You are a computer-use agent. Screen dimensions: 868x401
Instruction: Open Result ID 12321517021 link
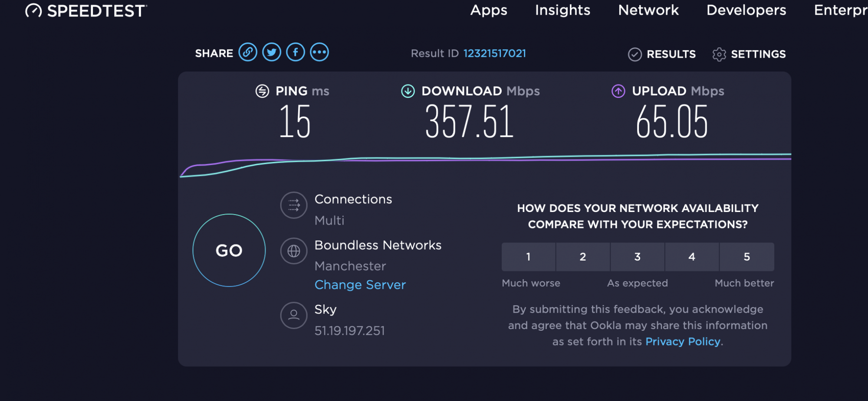coord(495,53)
